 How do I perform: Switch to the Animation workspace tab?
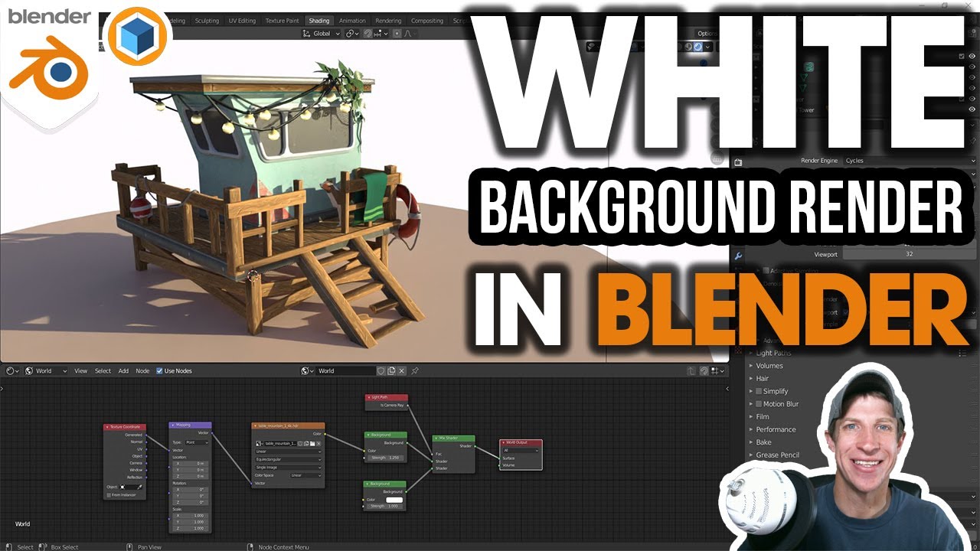[352, 21]
